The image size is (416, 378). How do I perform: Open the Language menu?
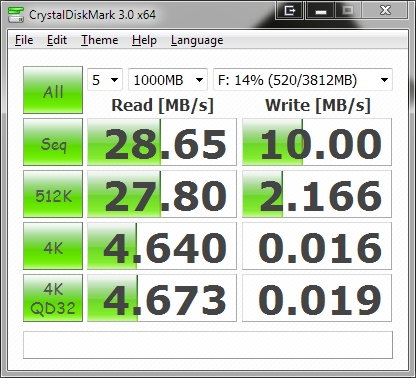(197, 40)
